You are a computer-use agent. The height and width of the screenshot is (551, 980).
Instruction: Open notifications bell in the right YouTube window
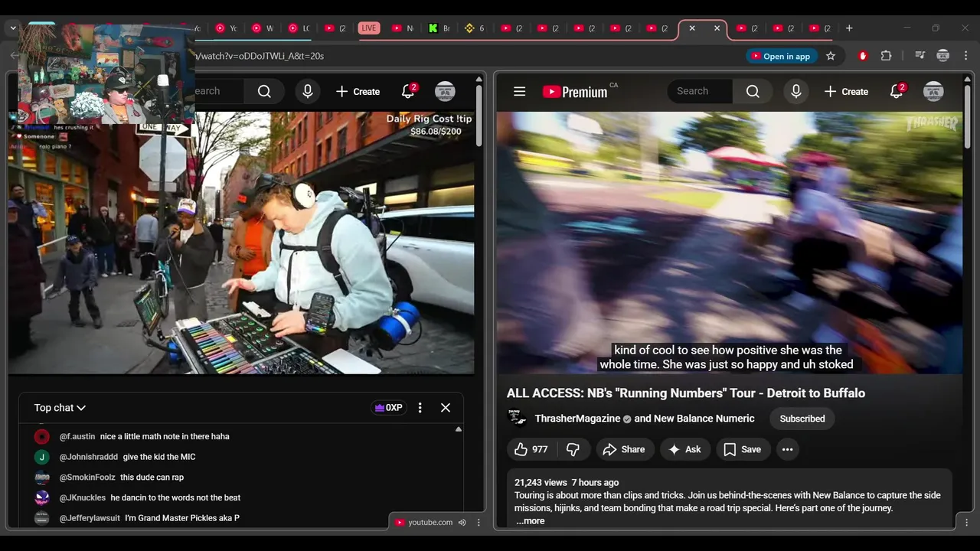point(897,92)
